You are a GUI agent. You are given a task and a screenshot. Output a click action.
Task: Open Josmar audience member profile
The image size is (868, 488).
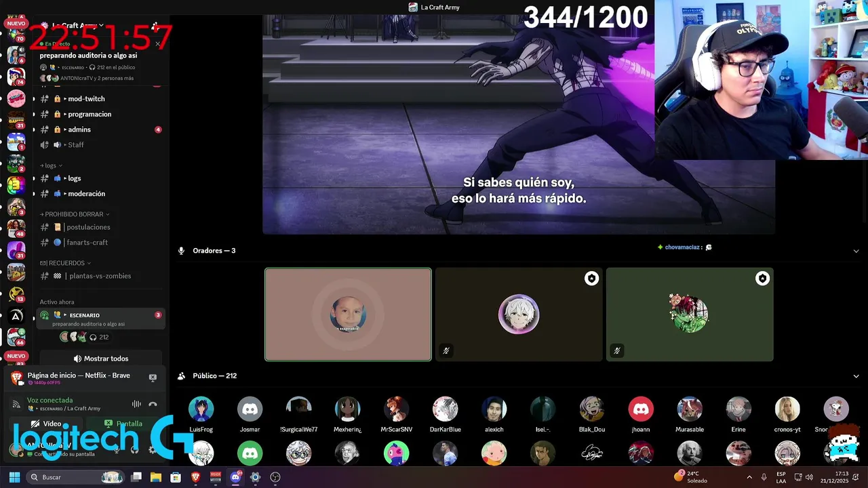click(x=250, y=414)
